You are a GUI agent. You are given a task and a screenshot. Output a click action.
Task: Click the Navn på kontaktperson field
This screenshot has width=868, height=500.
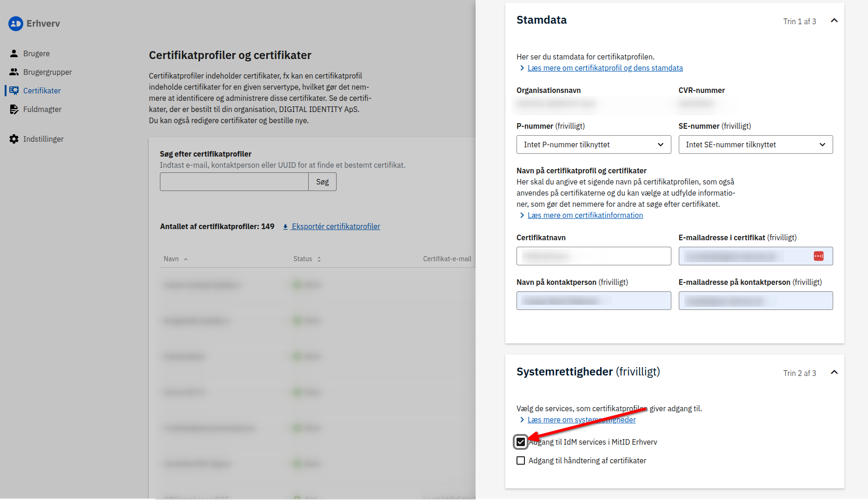(x=594, y=301)
